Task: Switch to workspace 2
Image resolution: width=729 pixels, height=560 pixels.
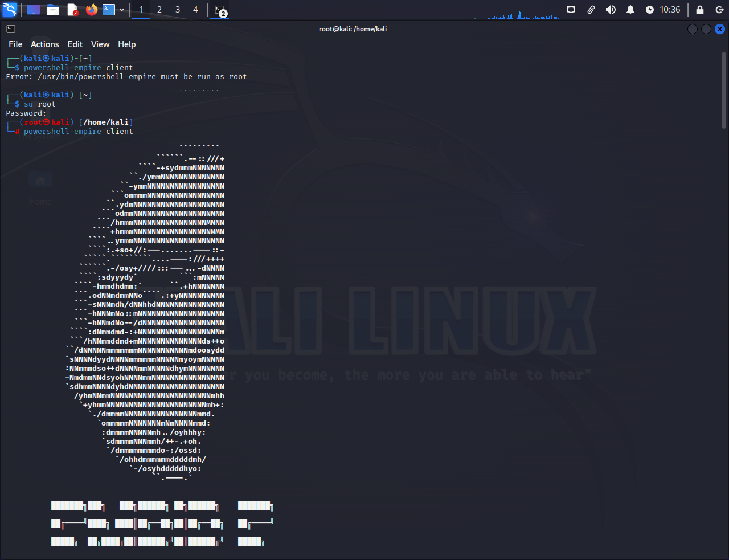Action: point(159,10)
